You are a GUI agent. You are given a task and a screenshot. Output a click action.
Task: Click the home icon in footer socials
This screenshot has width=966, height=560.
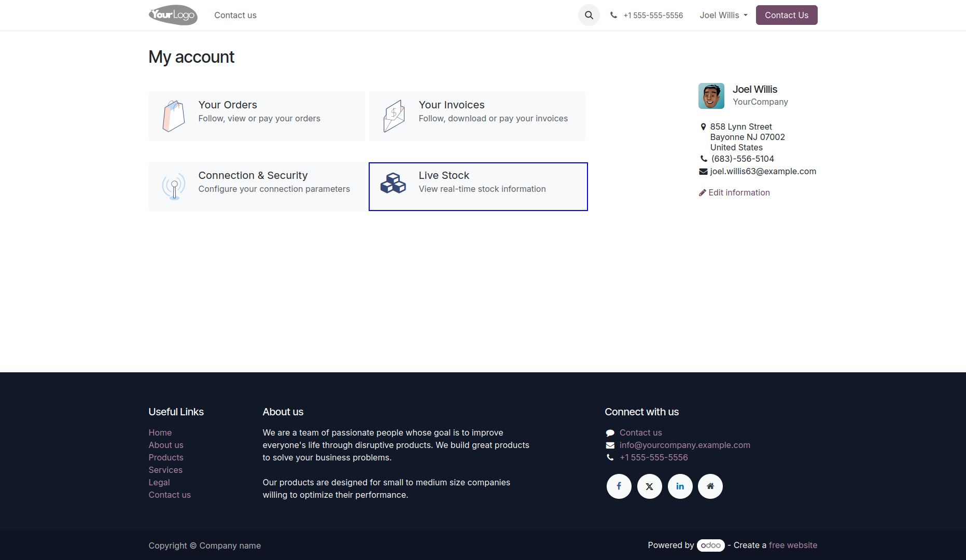(x=710, y=486)
